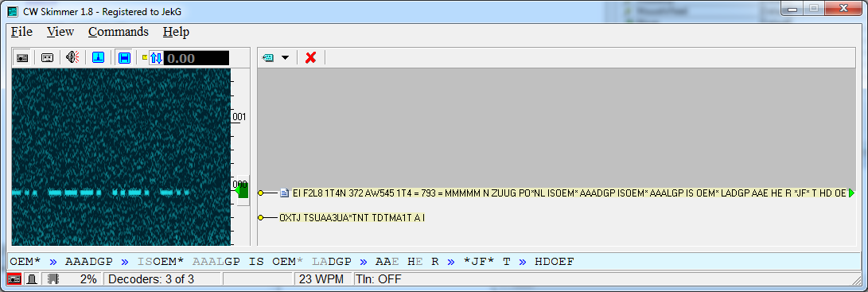Click the green frequency marker on the scale
This screenshot has height=292, width=868.
pyautogui.click(x=241, y=191)
